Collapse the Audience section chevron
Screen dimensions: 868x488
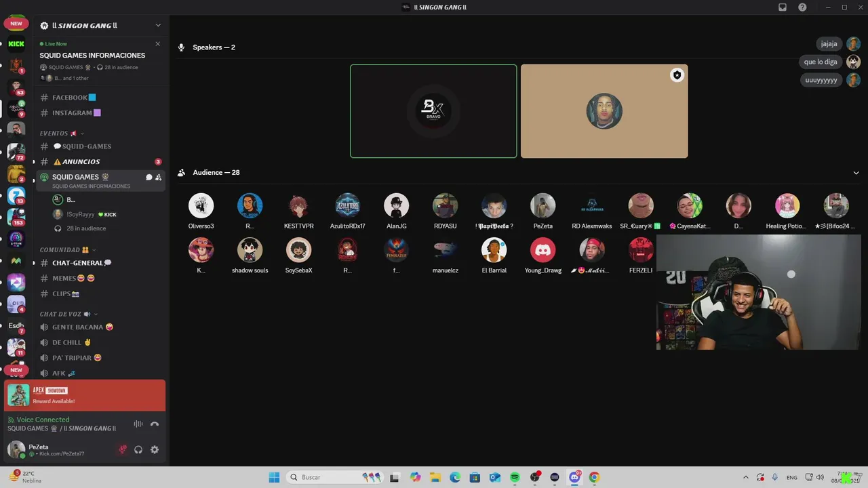[x=856, y=173]
